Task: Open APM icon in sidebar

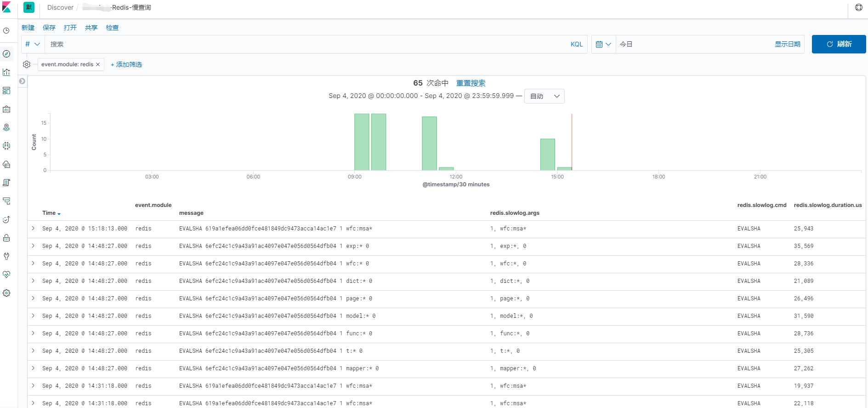Action: click(x=6, y=201)
